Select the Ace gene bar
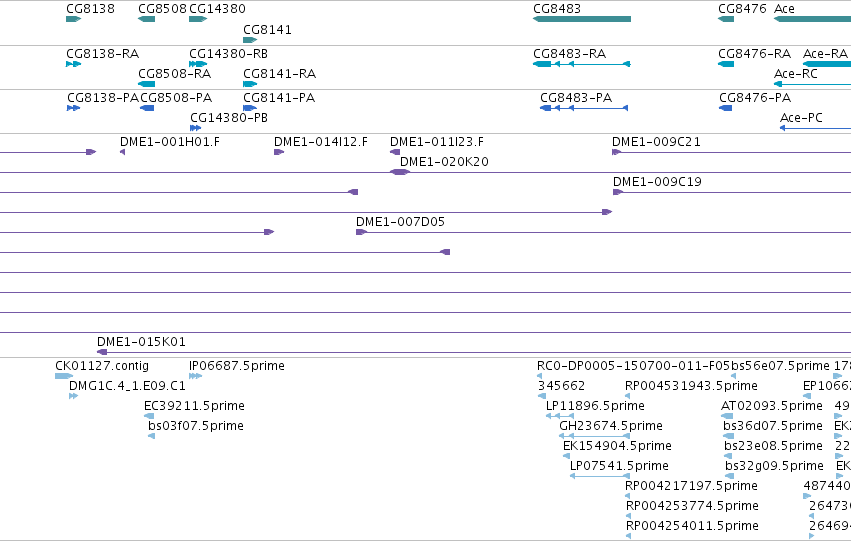This screenshot has width=851, height=541. (x=812, y=19)
